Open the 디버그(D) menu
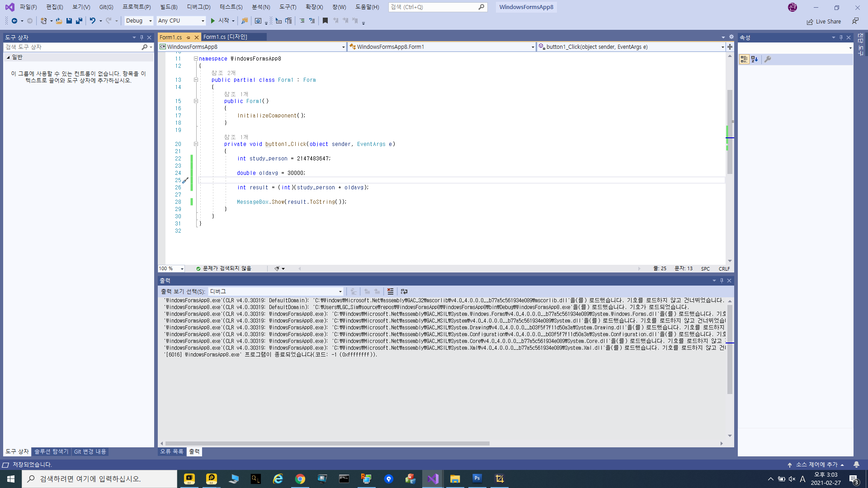 [198, 7]
